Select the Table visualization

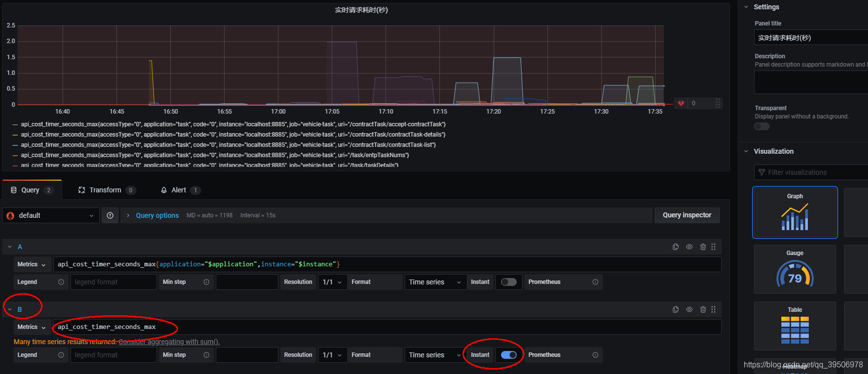pos(795,326)
